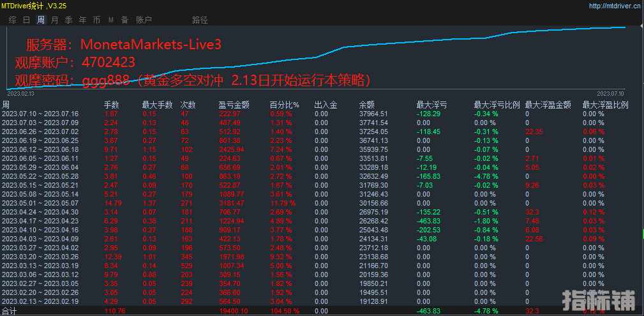Click percentage value 11.79 %

pyautogui.click(x=283, y=203)
